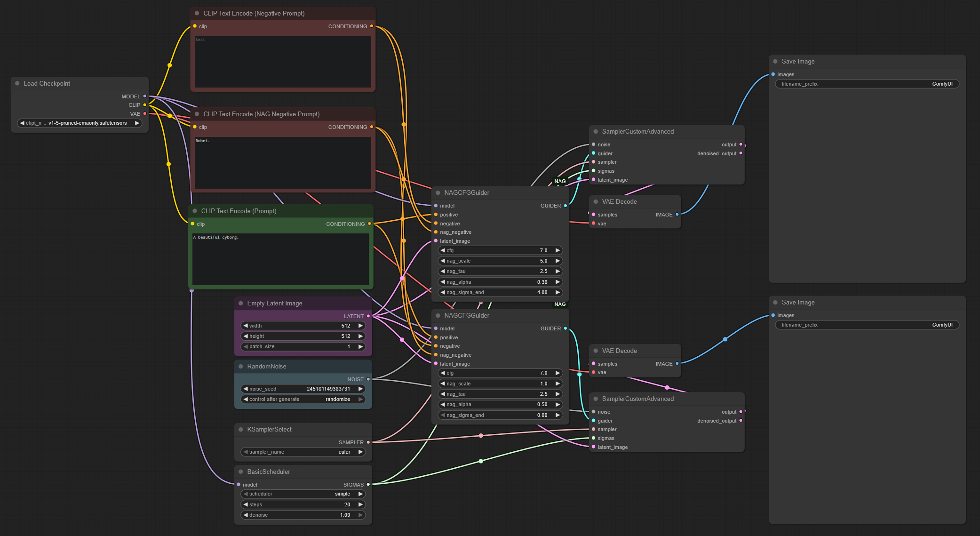
Task: Collapse the bottom Save Image node
Action: (775, 302)
